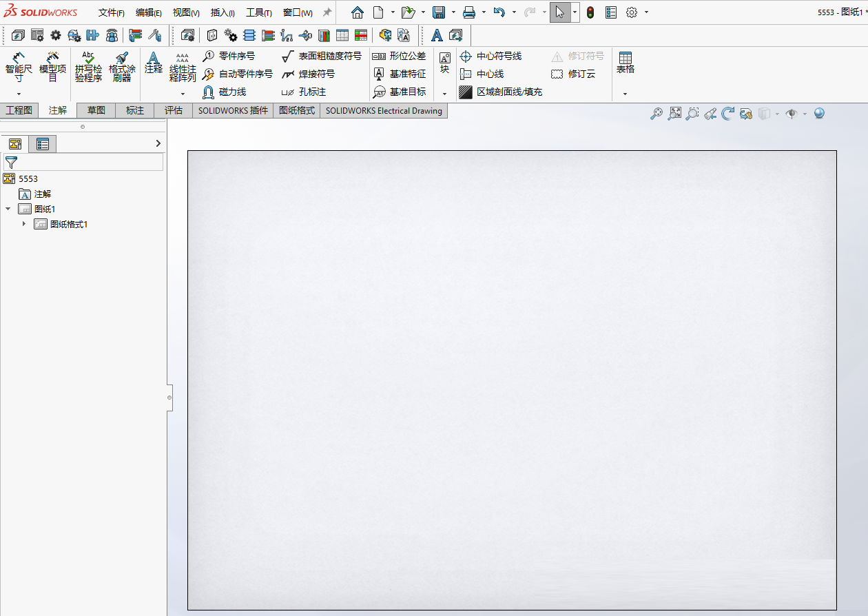Click the Spell Checker (拼写检验程序) icon
This screenshot has height=616, width=868.
(x=88, y=67)
